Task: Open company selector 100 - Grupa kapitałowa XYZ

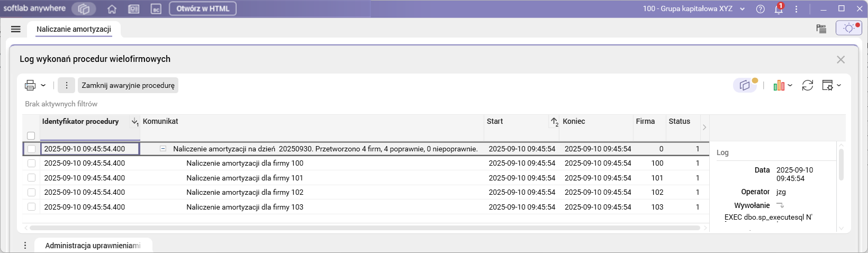Action: pos(693,9)
